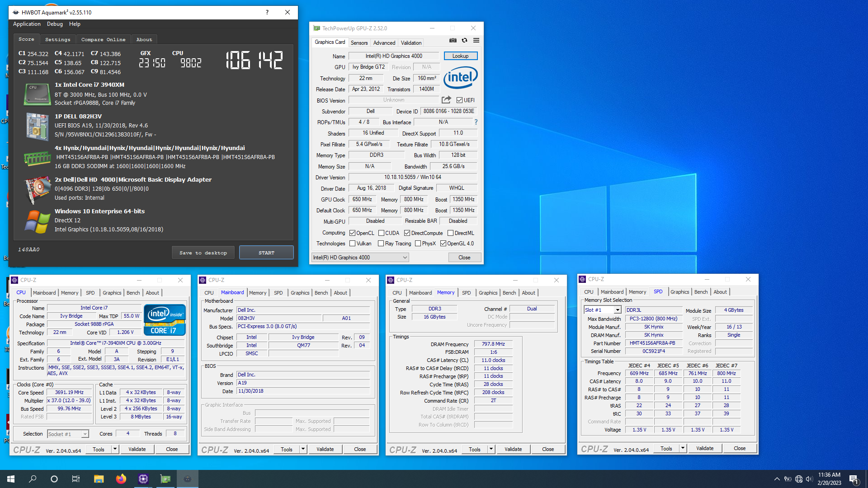The image size is (868, 488).
Task: Click the GPU-Z screenshot camera icon
Action: click(x=453, y=41)
